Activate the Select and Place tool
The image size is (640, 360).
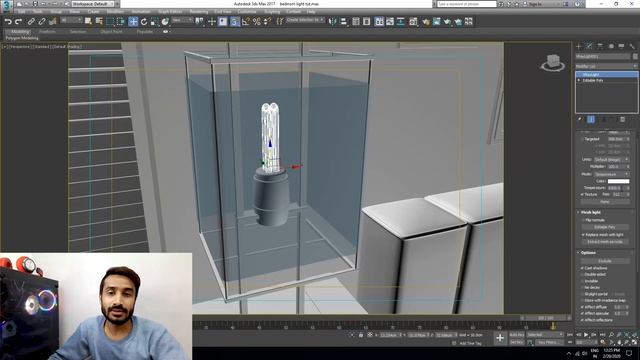coord(165,22)
